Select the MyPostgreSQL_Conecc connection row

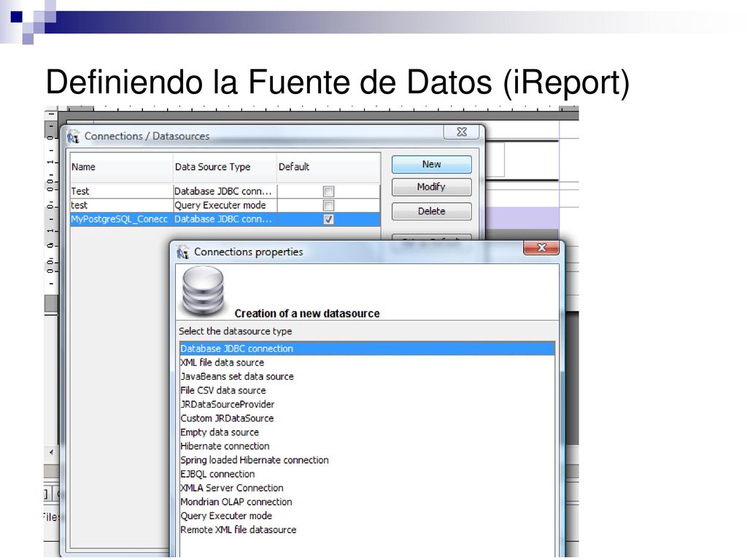click(x=225, y=219)
